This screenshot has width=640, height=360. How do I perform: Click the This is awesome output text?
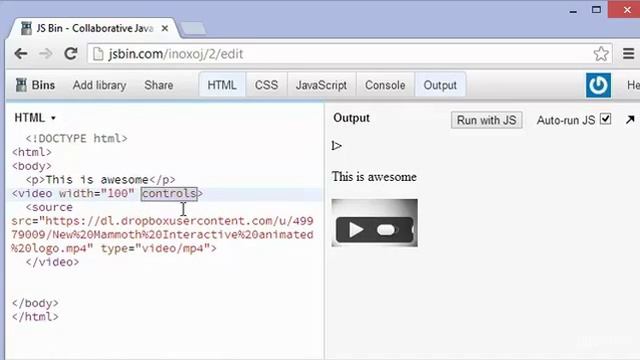point(374,177)
